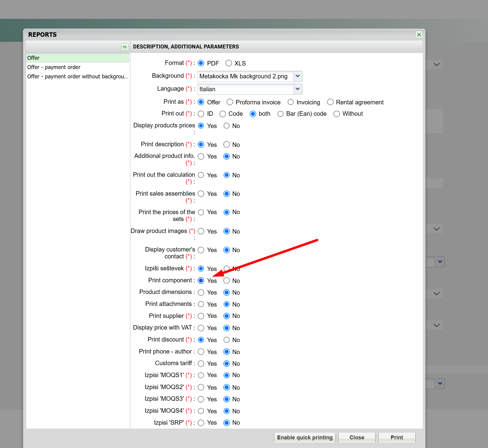Set Draw product images to Yes

pyautogui.click(x=201, y=231)
